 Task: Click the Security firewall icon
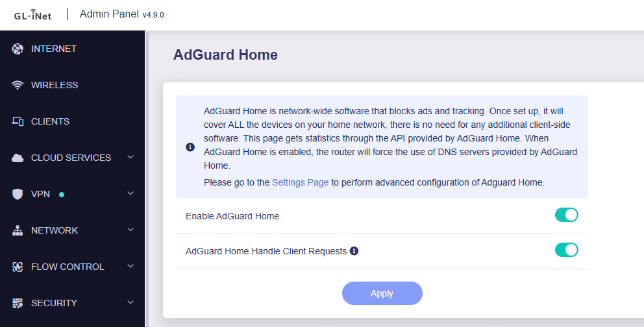pos(18,303)
